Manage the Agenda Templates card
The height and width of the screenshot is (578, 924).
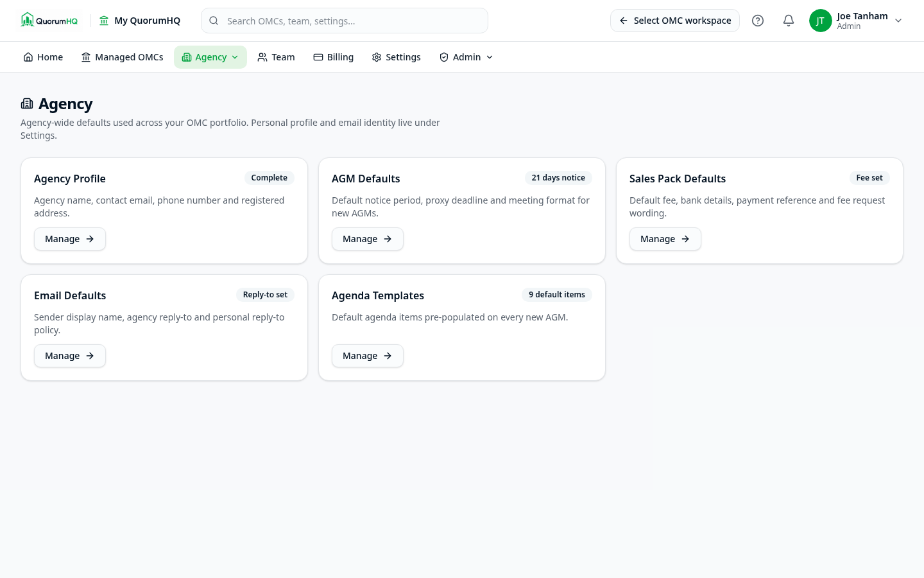tap(368, 356)
